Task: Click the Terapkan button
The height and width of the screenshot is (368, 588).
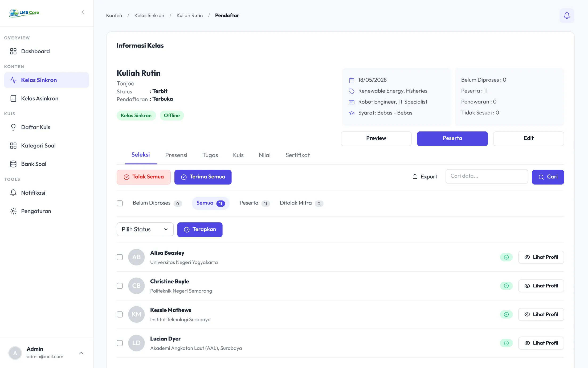Action: tap(200, 230)
